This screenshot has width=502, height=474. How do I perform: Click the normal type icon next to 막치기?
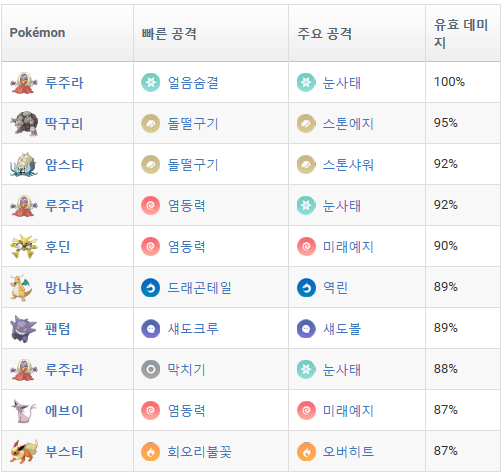(x=151, y=369)
